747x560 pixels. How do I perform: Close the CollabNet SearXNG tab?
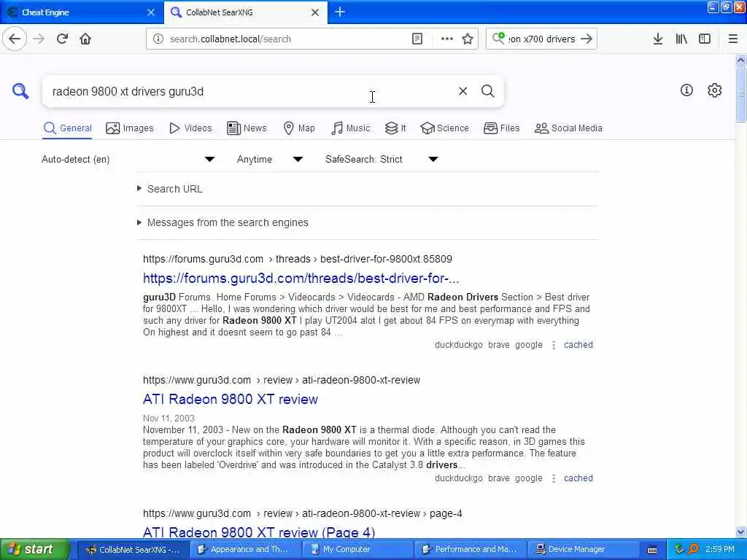315,12
